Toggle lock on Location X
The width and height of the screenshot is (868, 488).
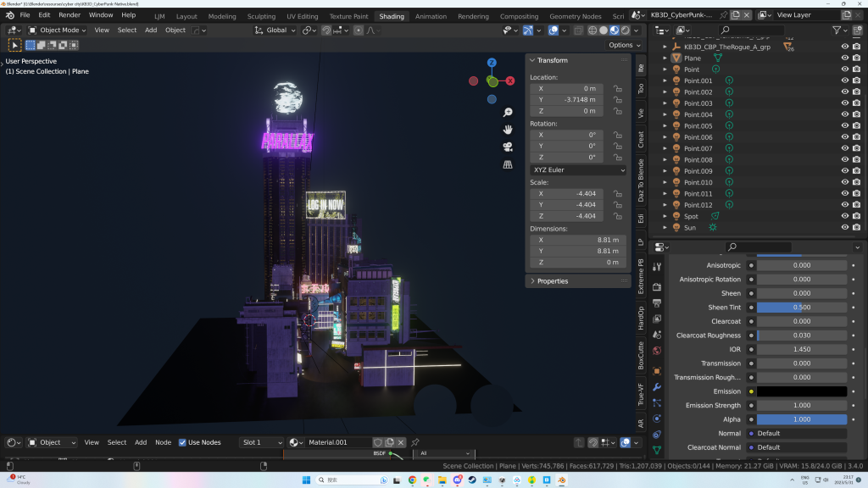point(617,88)
